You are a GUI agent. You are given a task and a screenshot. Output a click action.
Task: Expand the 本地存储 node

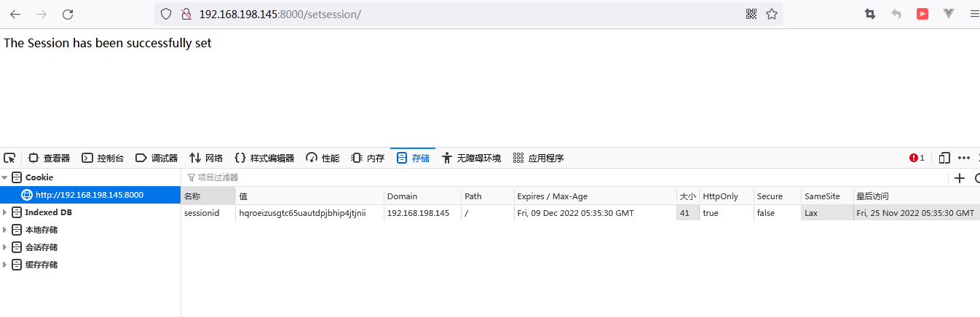point(6,230)
